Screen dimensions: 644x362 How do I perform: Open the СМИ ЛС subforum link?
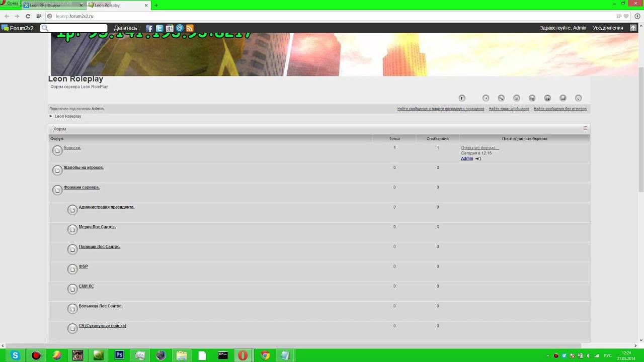pyautogui.click(x=86, y=286)
